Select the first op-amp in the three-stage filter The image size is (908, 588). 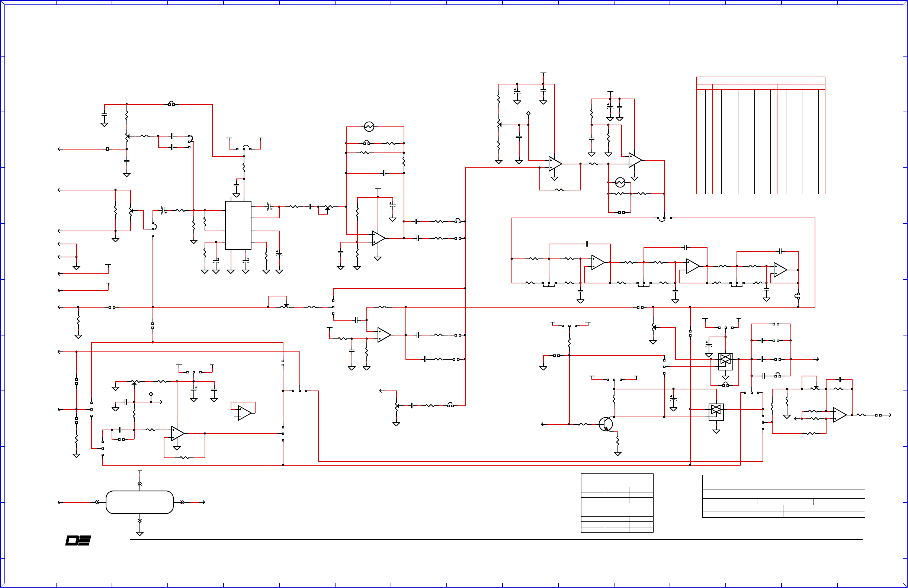[x=598, y=263]
